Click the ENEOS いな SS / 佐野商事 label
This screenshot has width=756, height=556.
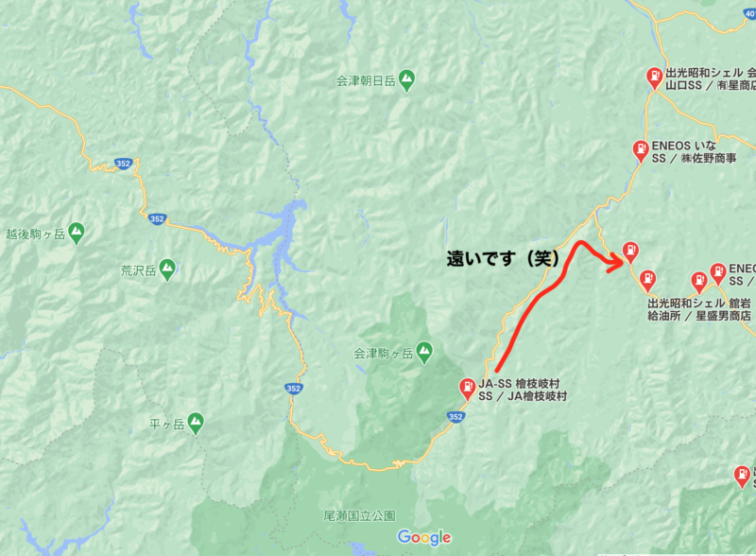click(695, 152)
